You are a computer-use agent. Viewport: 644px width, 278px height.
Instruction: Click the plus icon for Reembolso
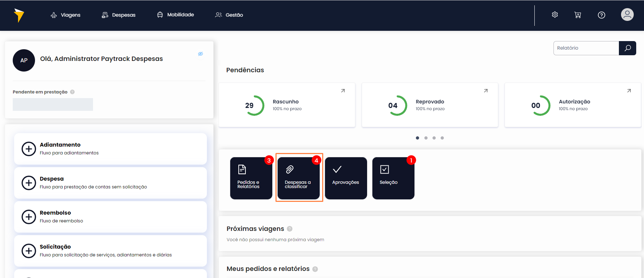pyautogui.click(x=29, y=217)
